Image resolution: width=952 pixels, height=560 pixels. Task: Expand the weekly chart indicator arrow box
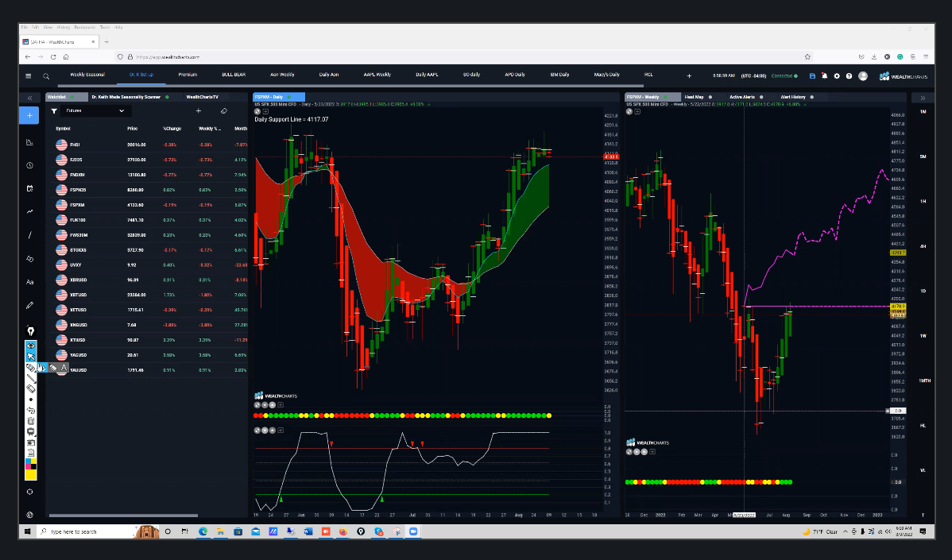coord(637,112)
